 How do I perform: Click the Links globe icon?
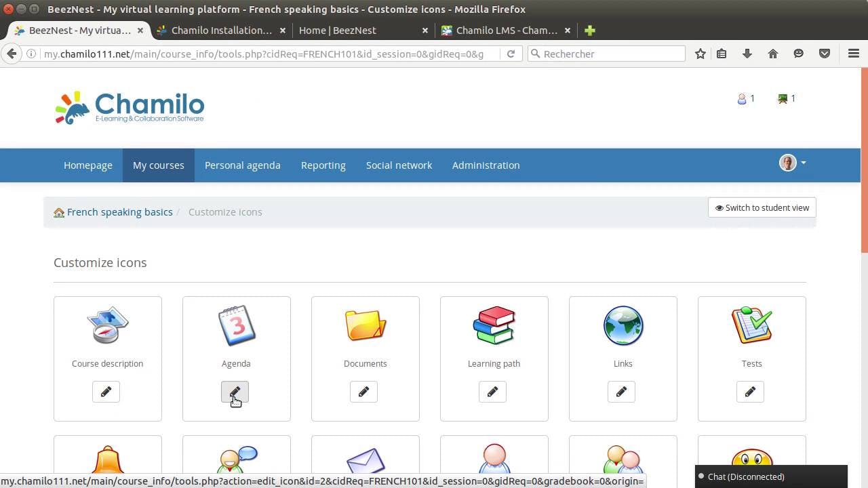coord(623,325)
